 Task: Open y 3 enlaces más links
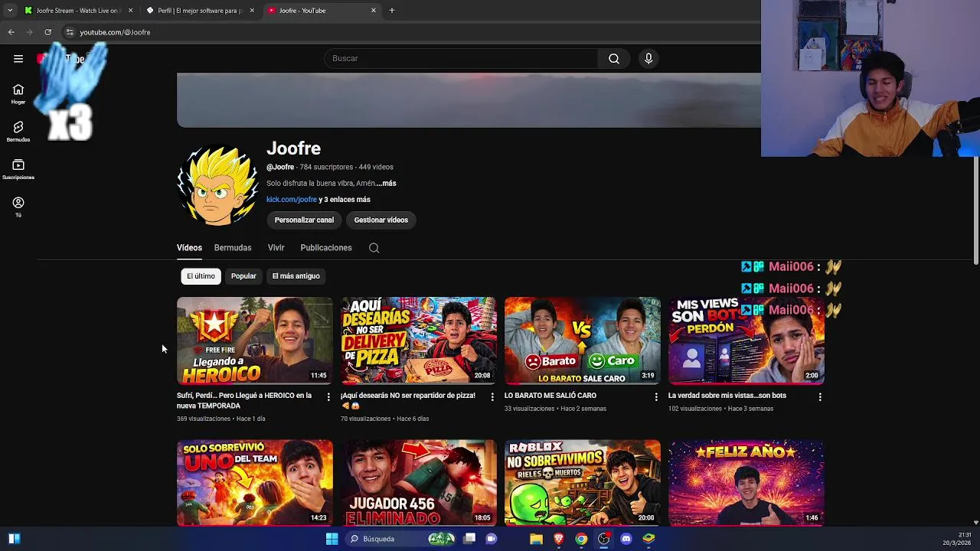[345, 200]
